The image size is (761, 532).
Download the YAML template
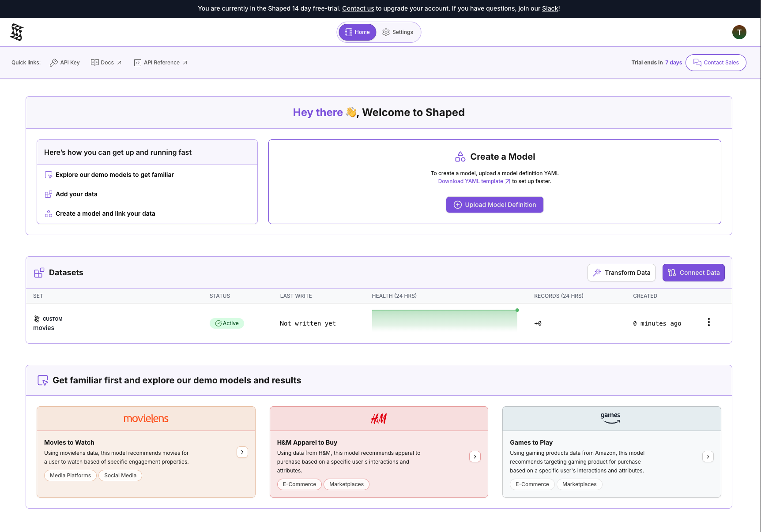(473, 181)
